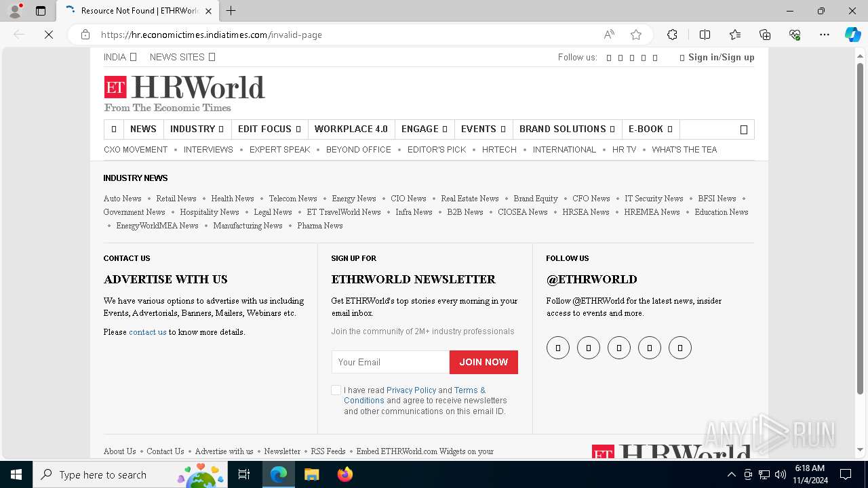Open Browser essentials
The image size is (868, 488).
point(795,35)
